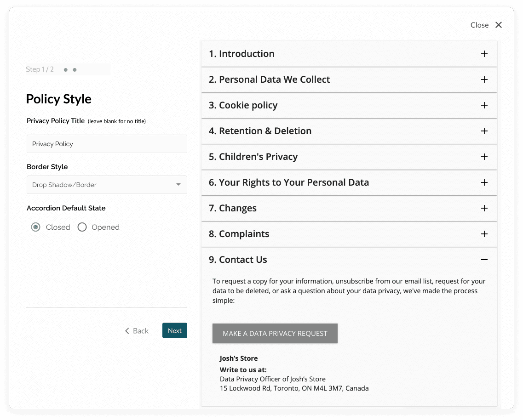Open the Complaints section plus icon
The image size is (523, 420).
484,234
